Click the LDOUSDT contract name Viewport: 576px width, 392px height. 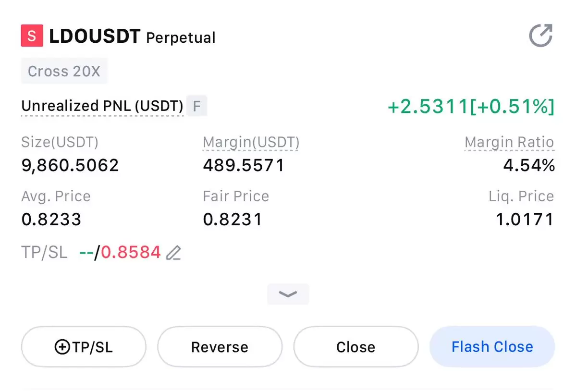pyautogui.click(x=95, y=36)
